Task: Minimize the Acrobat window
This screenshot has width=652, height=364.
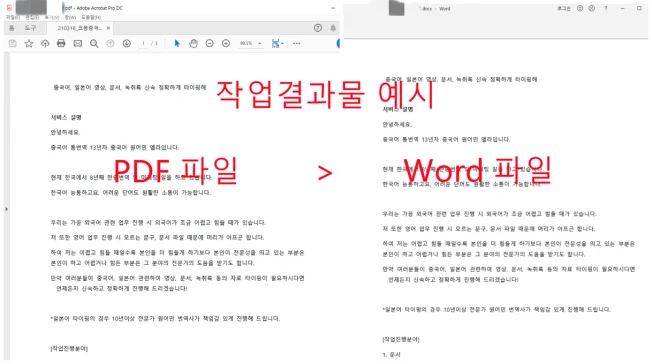Action: [x=333, y=8]
